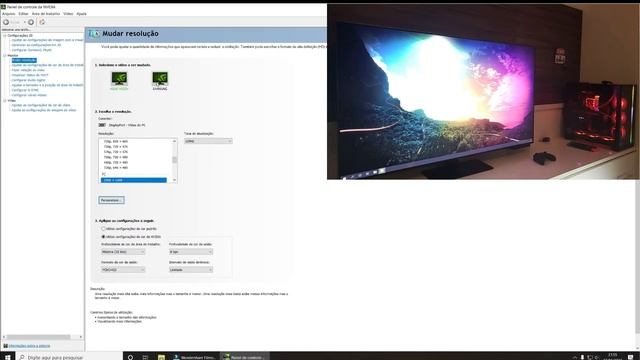640x360 pixels.
Task: Open Fazer rotação do vídeo in the tree
Action: point(28,70)
